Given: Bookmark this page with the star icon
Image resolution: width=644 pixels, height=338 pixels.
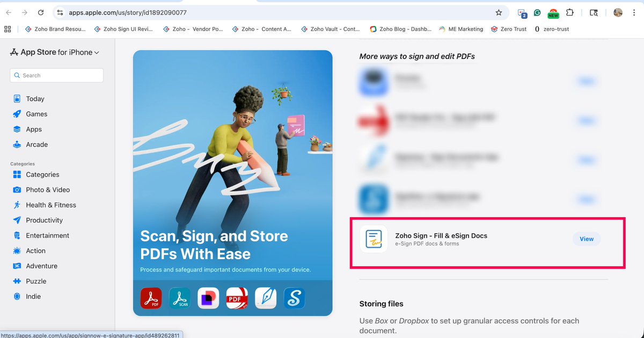Looking at the screenshot, I should pyautogui.click(x=499, y=12).
